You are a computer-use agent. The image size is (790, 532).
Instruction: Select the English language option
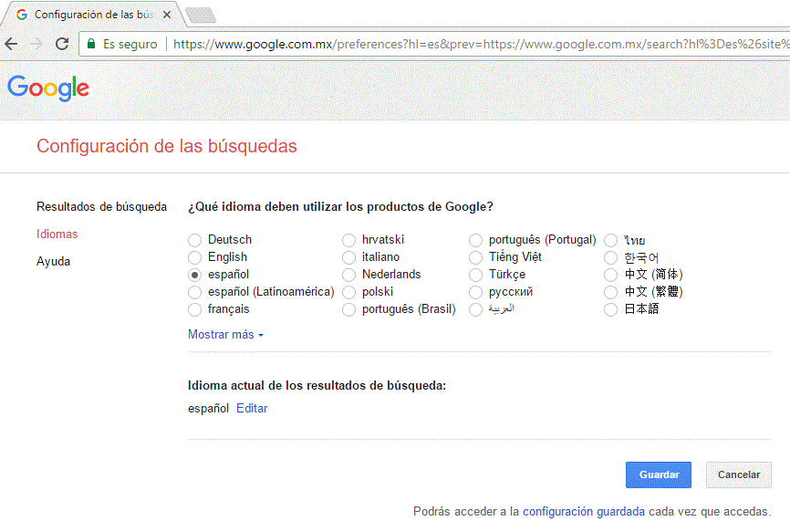pyautogui.click(x=194, y=257)
